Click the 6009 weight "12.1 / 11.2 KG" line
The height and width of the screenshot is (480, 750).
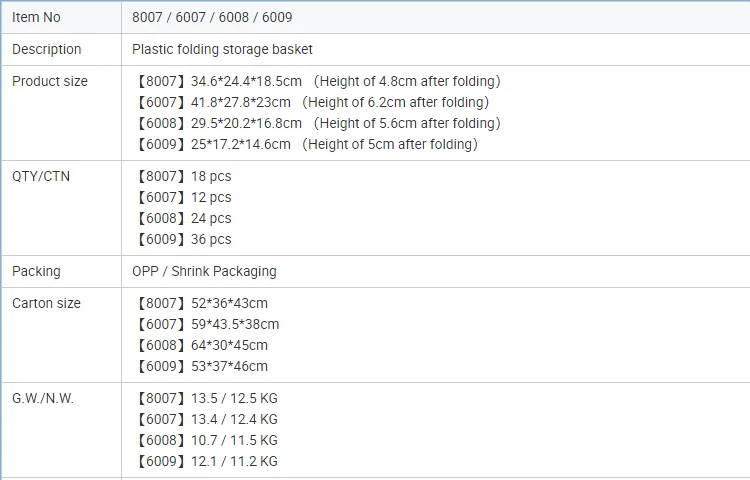click(x=205, y=461)
